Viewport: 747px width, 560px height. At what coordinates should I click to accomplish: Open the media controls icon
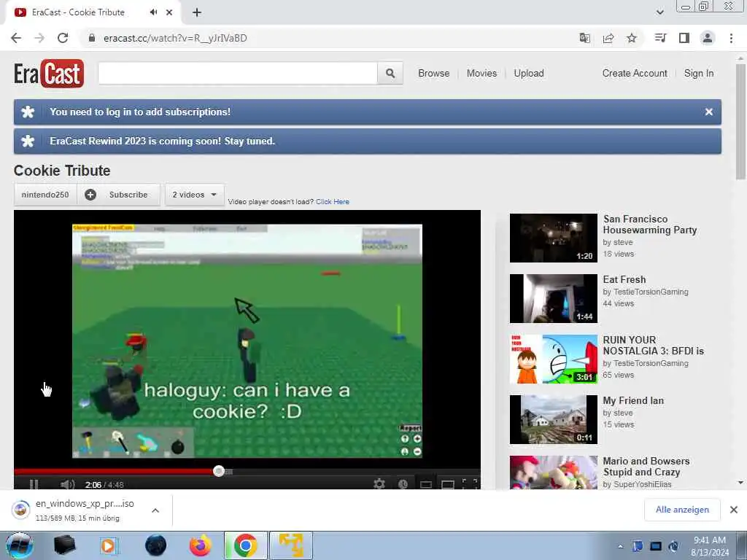(x=661, y=38)
